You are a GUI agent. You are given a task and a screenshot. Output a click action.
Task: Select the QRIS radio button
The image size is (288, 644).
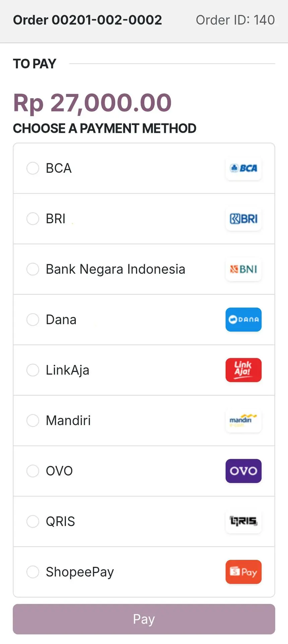[x=33, y=521]
